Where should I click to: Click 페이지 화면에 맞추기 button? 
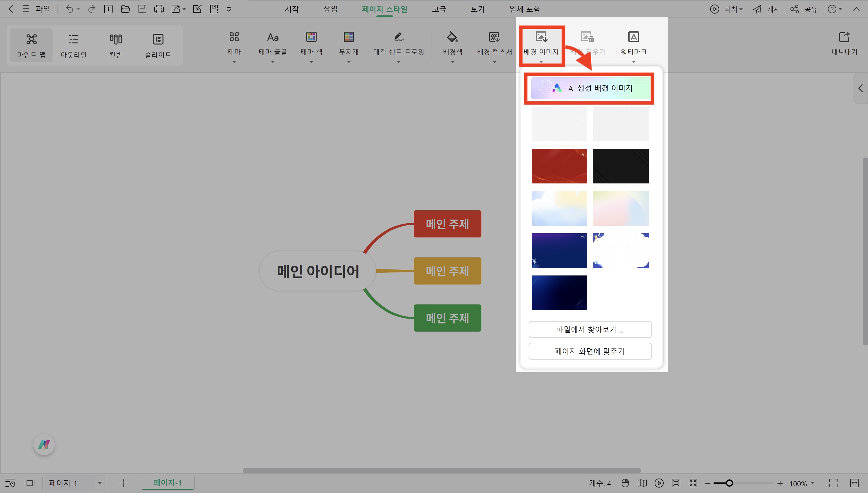click(x=590, y=351)
